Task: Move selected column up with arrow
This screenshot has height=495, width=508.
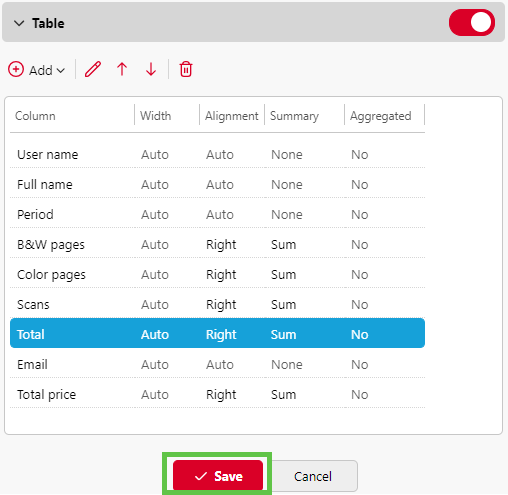Action: pyautogui.click(x=122, y=70)
